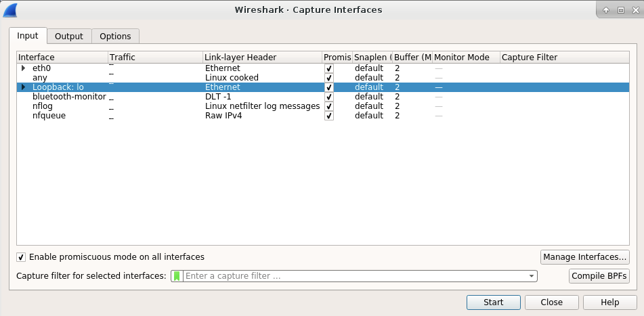
Task: Click the DLT -1 link-layer cell
Action: point(218,97)
